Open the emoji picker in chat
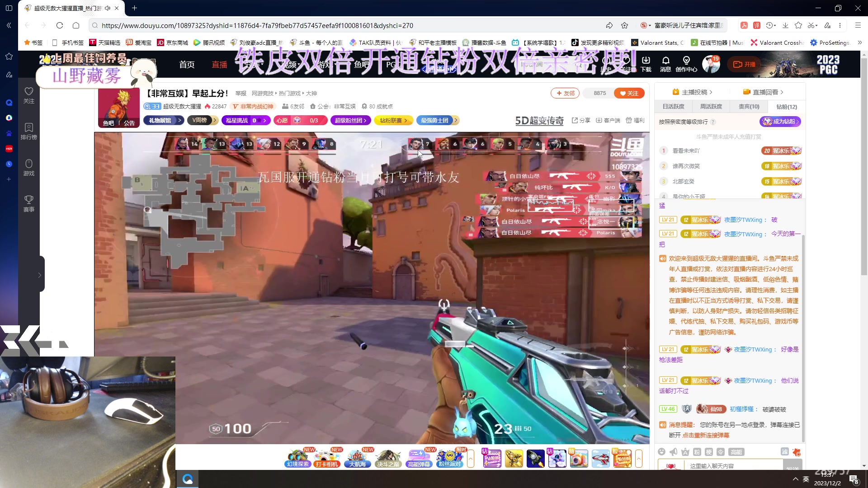The width and height of the screenshot is (868, 488). [x=662, y=452]
